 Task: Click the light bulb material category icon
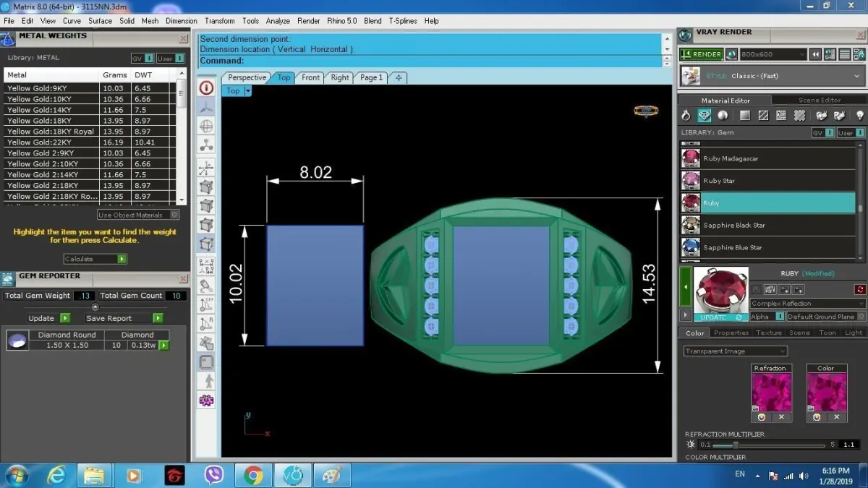point(859,116)
